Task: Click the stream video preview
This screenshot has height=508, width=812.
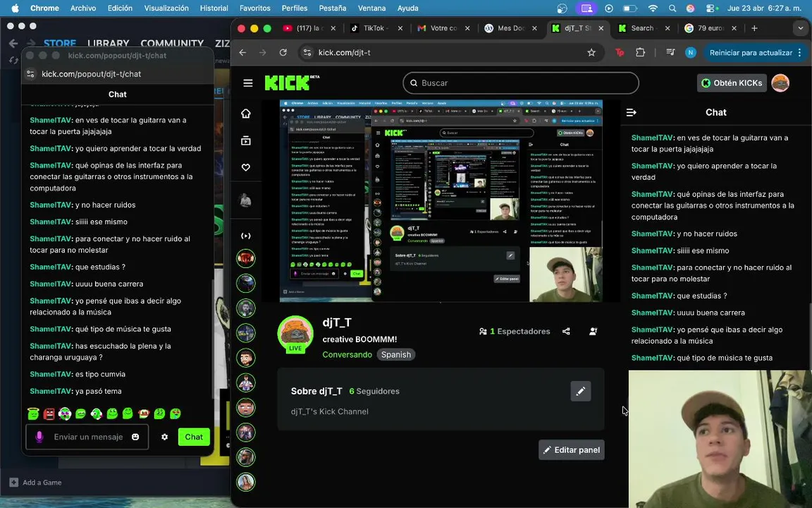Action: [441, 200]
